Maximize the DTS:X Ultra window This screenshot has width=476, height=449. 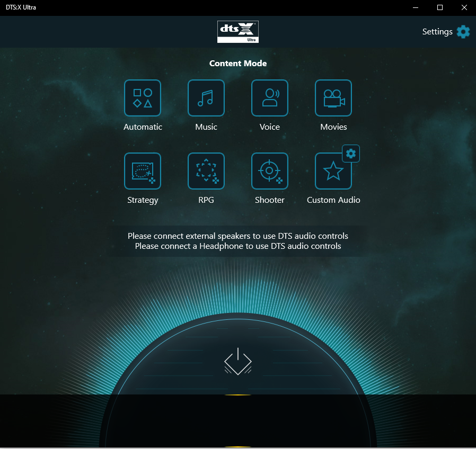pos(440,7)
